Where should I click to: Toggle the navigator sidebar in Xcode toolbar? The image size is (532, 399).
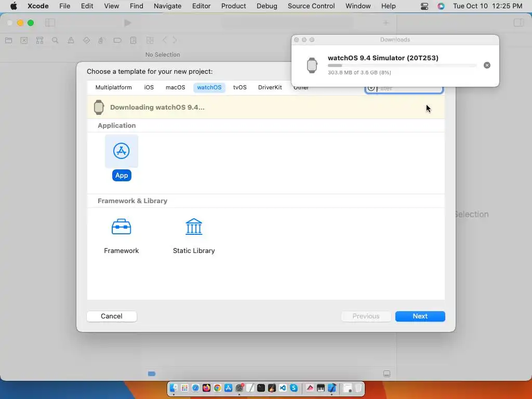(50, 23)
